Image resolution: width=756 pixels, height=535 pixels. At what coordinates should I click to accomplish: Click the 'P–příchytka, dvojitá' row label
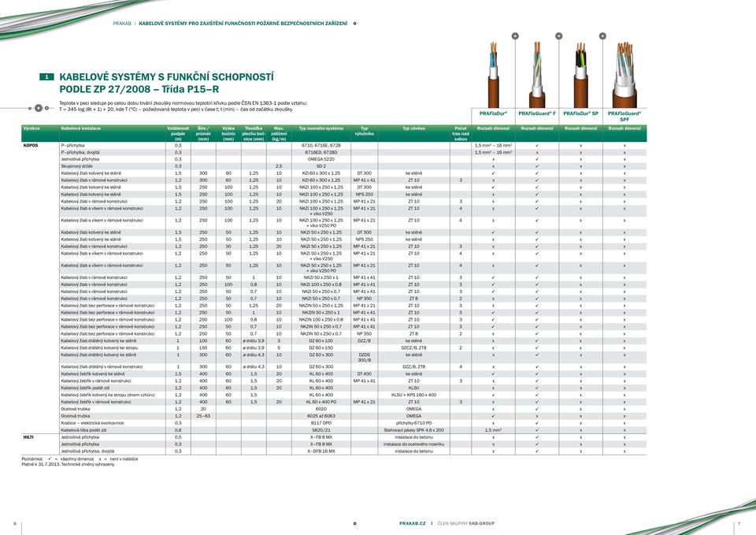tap(80, 152)
